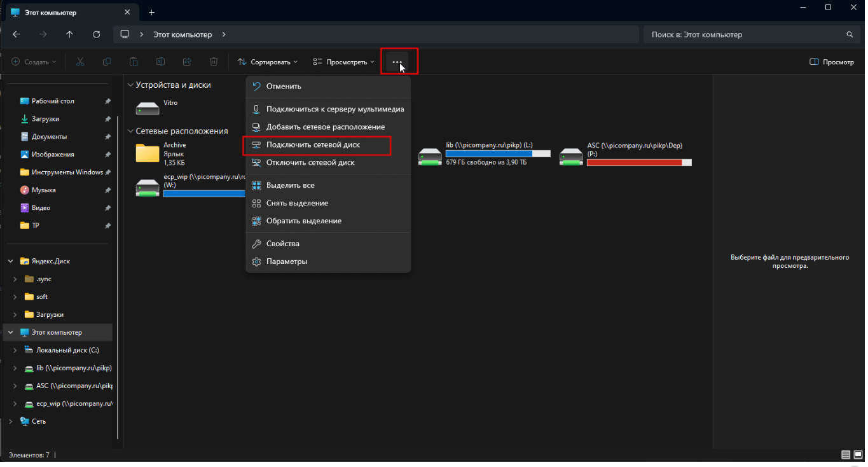Open the Archive shortcut folder
Screen dimensions: 868x467
pos(148,153)
